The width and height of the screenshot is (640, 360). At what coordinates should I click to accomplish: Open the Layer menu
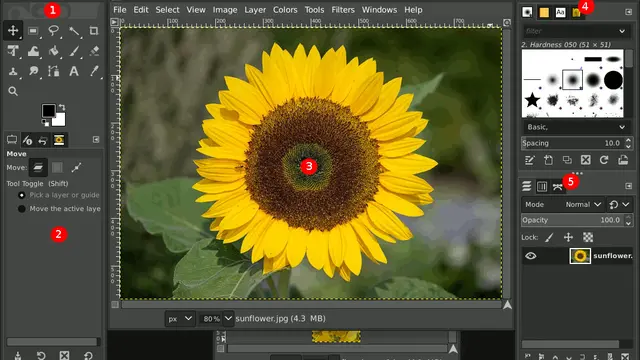click(x=255, y=10)
